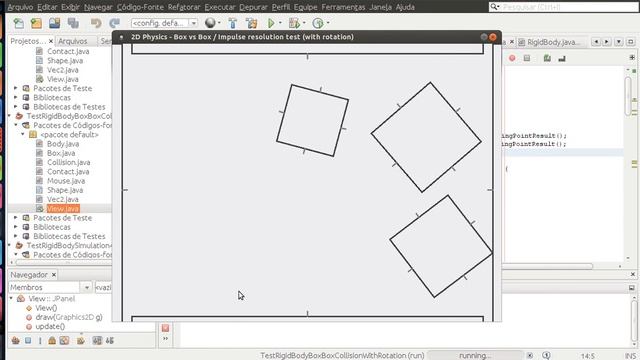Click the Profile Project clock icon

click(318, 23)
